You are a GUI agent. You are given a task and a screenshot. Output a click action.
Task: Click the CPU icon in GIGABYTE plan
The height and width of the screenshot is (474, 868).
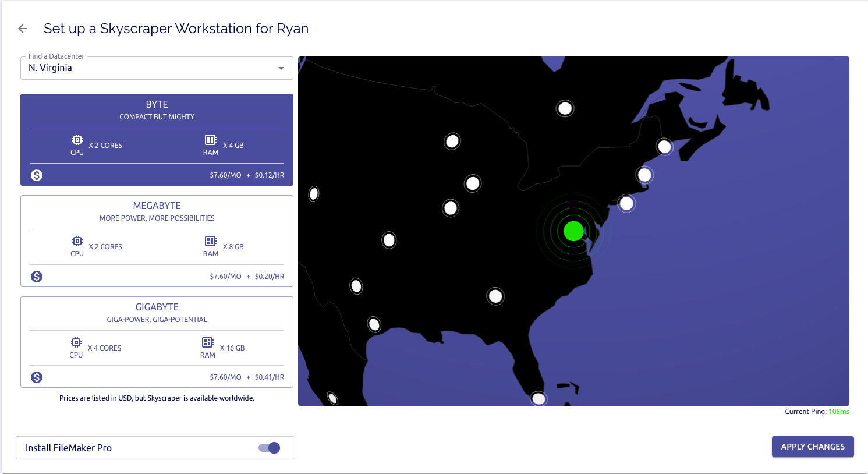pos(76,342)
